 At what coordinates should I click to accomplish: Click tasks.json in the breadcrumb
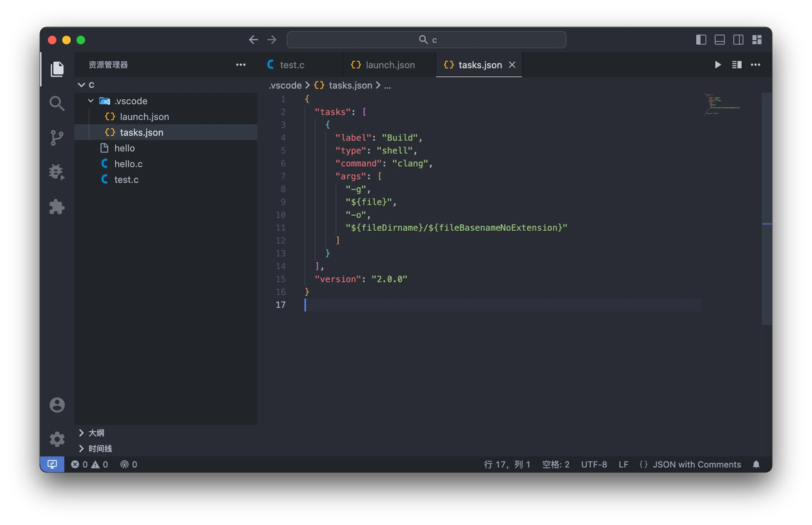click(x=351, y=85)
